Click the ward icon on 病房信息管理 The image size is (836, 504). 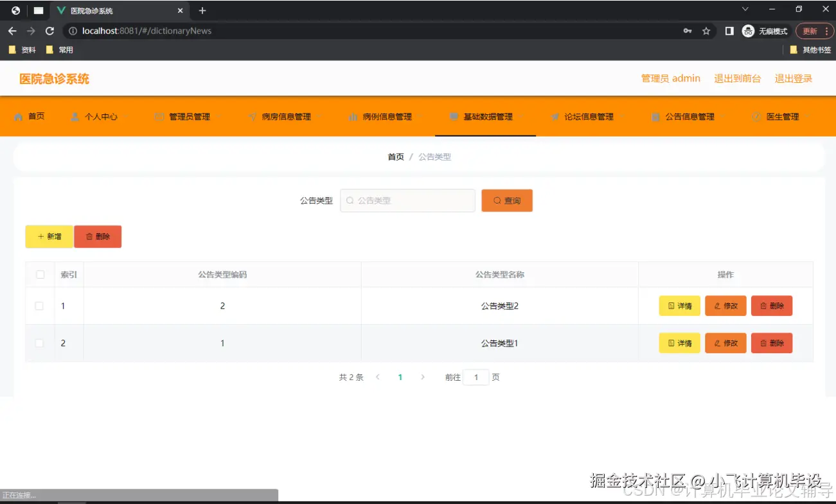(x=252, y=116)
